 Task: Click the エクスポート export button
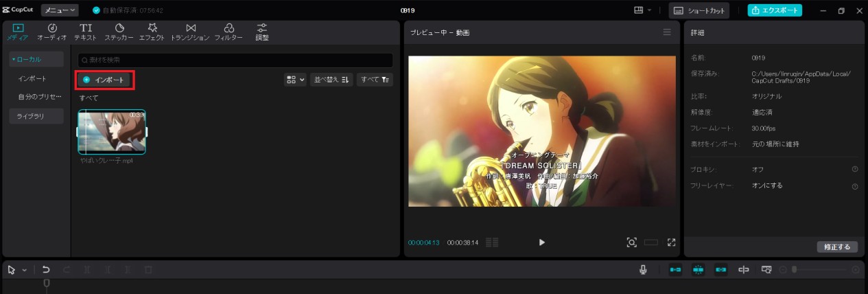coord(775,10)
